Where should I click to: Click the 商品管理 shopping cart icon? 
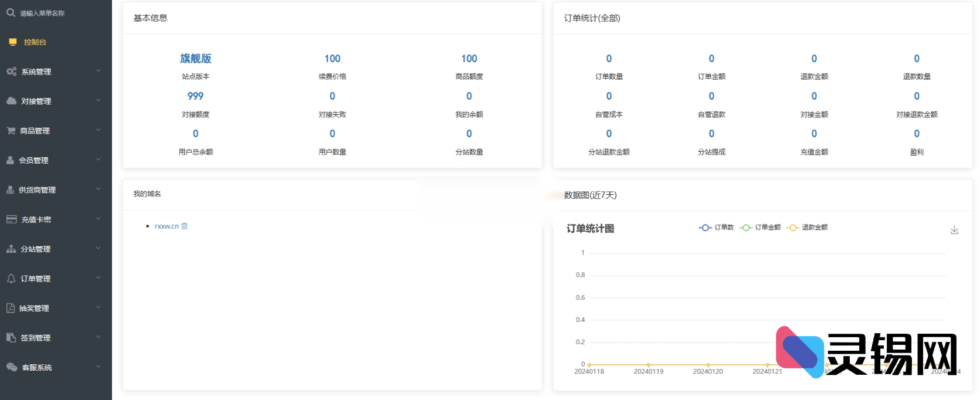11,131
